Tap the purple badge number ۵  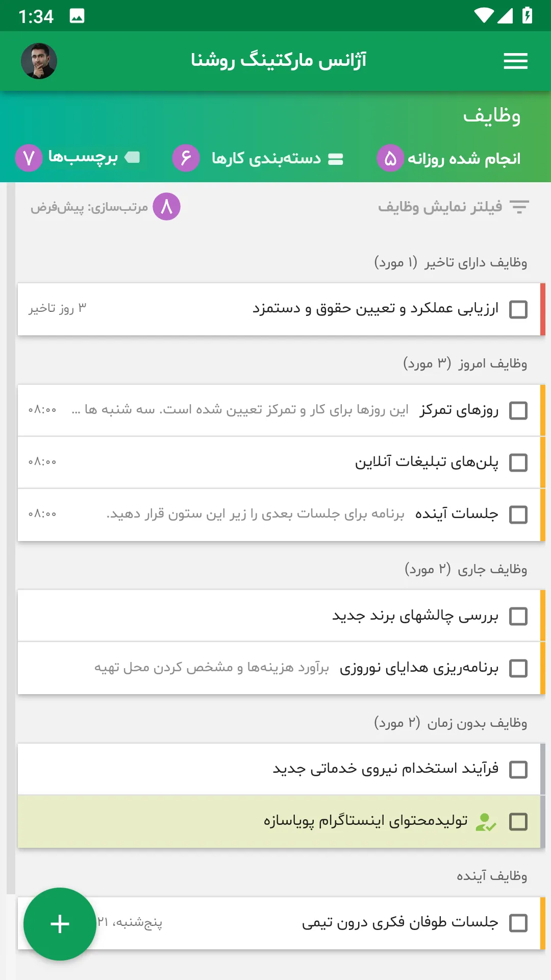(x=390, y=158)
